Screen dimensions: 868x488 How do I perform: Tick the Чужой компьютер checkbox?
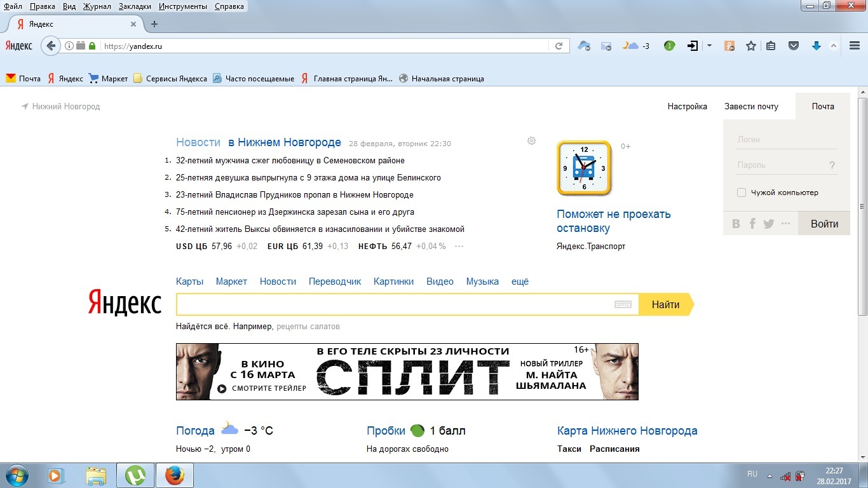point(742,193)
